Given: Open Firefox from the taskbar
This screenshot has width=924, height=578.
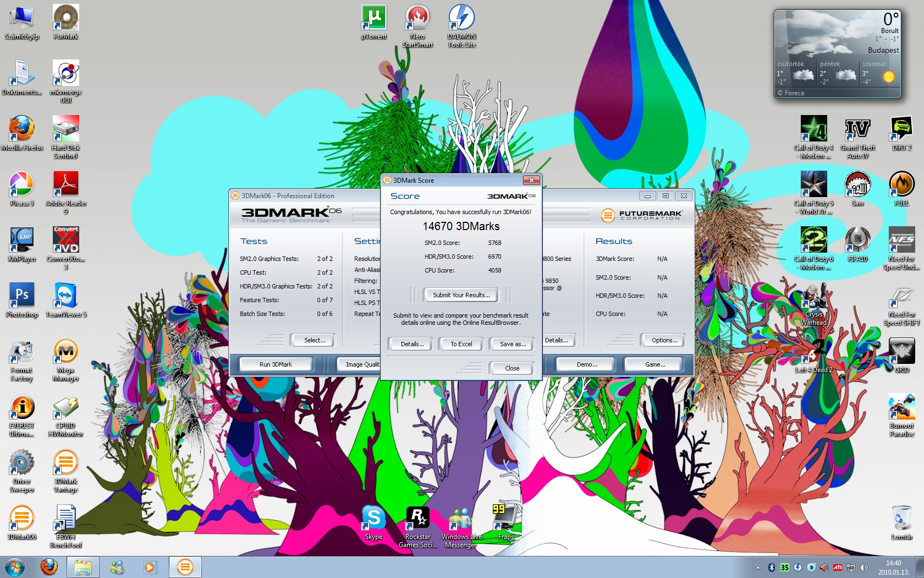Looking at the screenshot, I should pyautogui.click(x=49, y=567).
